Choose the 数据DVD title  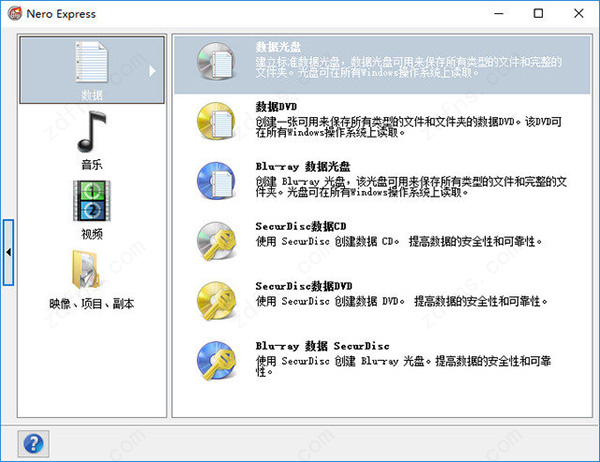tap(276, 106)
